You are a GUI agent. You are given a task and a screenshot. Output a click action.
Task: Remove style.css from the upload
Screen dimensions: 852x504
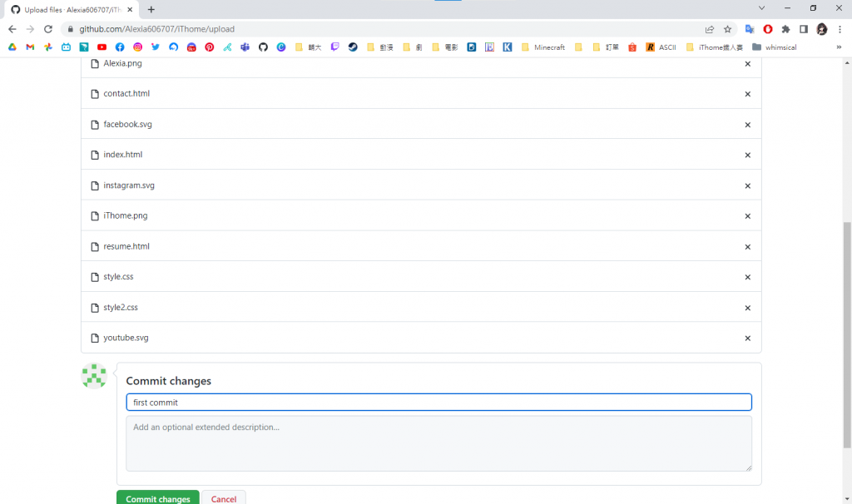(748, 277)
